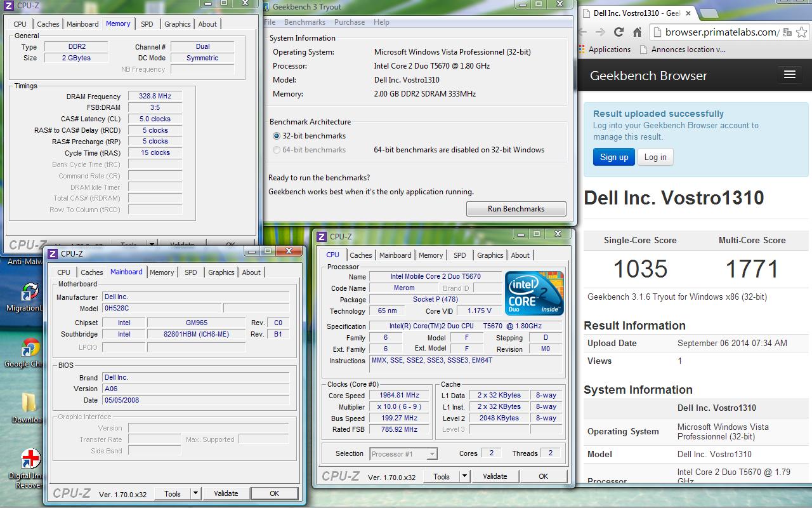Viewport: 812px width, 508px height.
Task: Select 32-bit benchmarks radio option
Action: click(277, 136)
